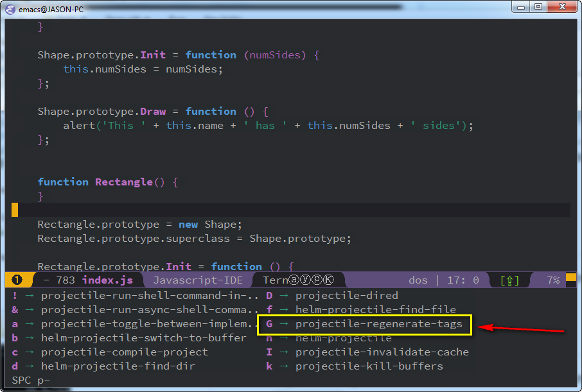Screen dimensions: 582x392
Task: Select projectile-dired entry
Action: (x=347, y=296)
